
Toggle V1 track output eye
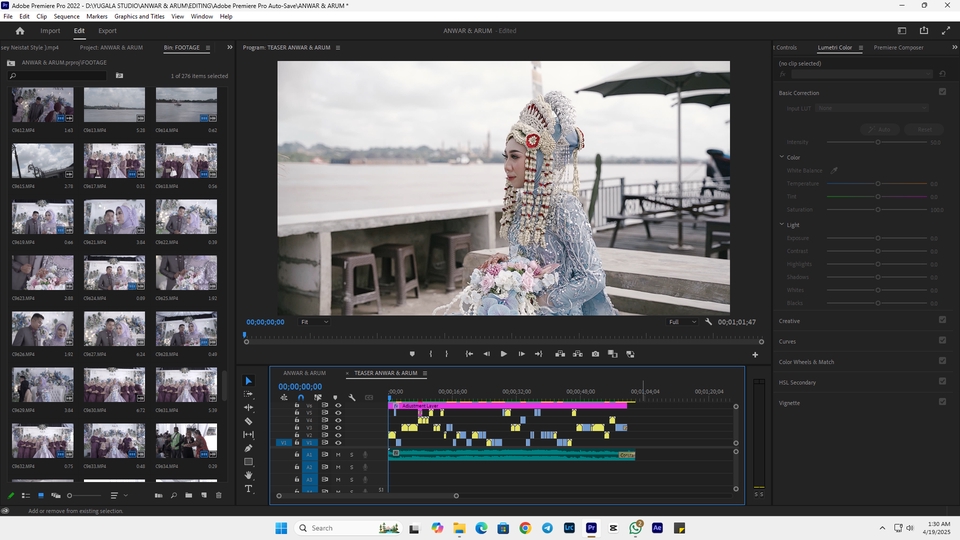[338, 442]
